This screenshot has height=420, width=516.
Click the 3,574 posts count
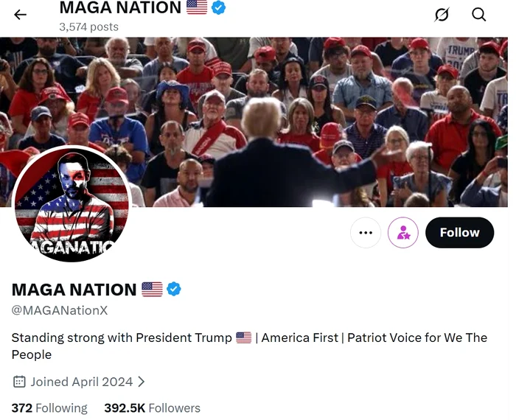pos(88,27)
